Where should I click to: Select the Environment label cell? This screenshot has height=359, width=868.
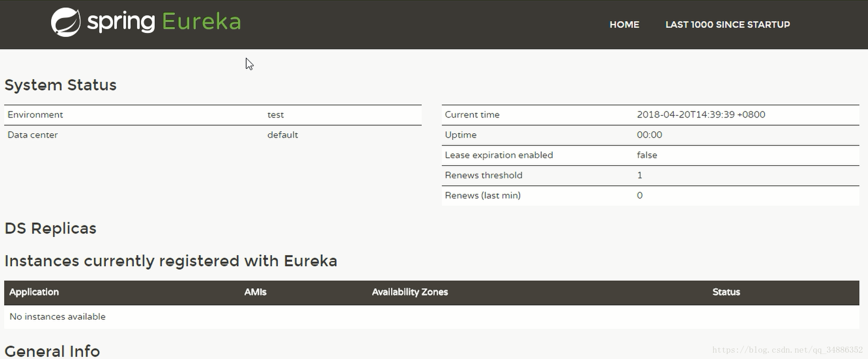tap(35, 114)
